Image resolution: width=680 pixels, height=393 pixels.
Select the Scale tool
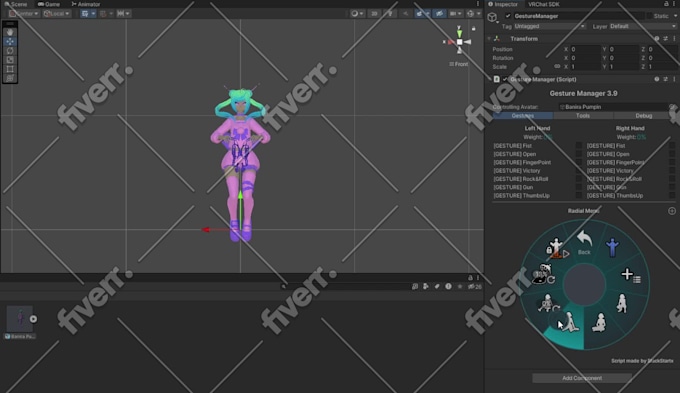click(x=10, y=59)
